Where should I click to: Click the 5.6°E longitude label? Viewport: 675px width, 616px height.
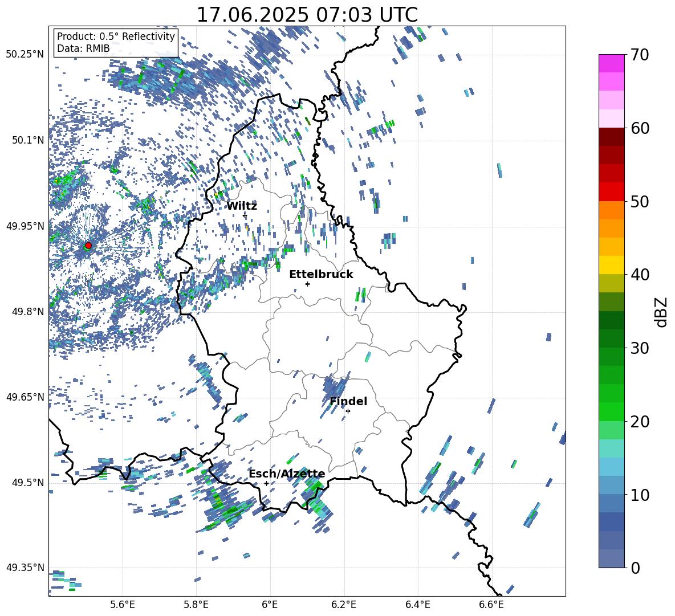[x=123, y=605]
